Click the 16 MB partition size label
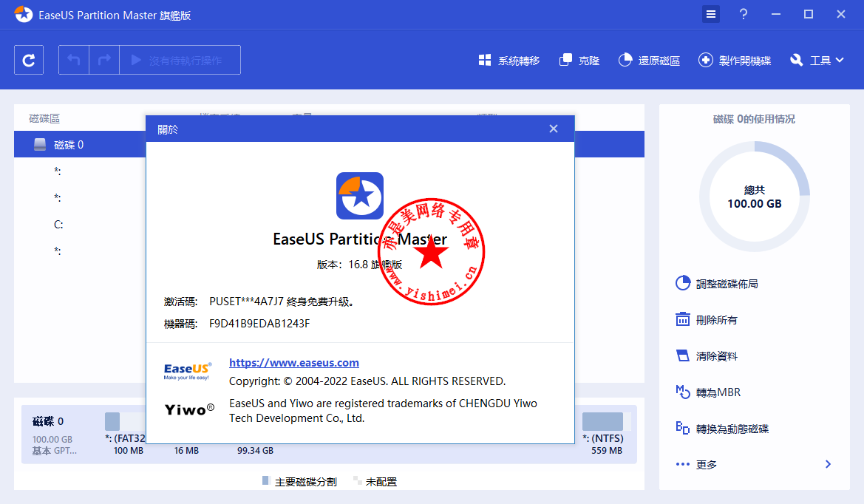Viewport: 864px width, 504px height. click(186, 451)
